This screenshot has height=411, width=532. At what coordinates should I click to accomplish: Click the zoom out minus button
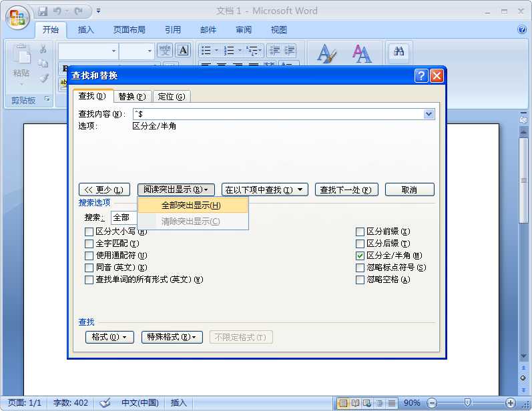pyautogui.click(x=432, y=403)
